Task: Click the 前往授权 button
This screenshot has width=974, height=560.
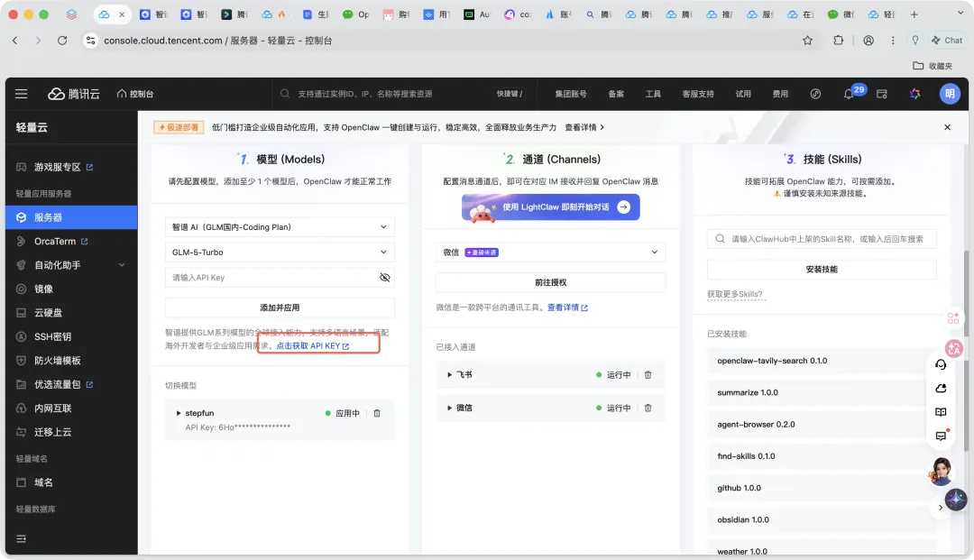Action: pyautogui.click(x=550, y=282)
